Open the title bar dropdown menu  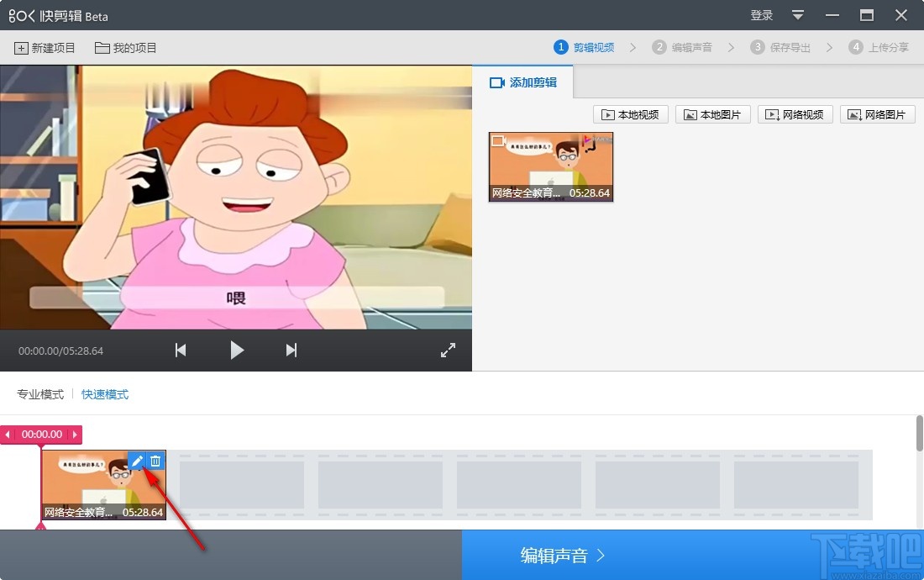(x=798, y=15)
